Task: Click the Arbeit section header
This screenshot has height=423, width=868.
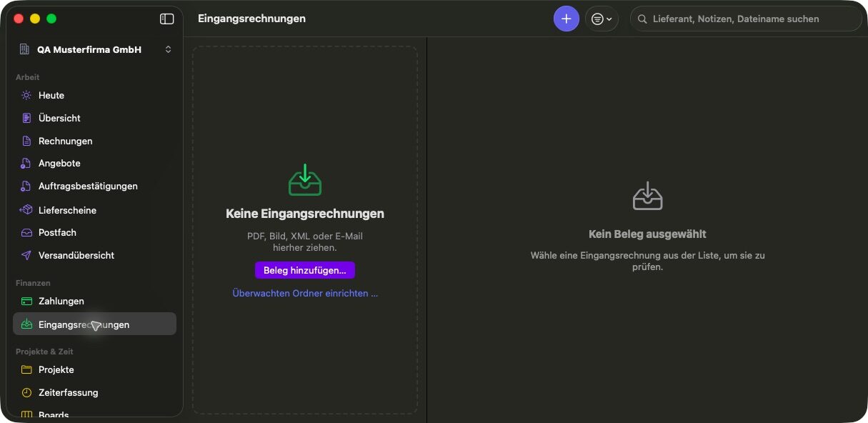Action: click(x=28, y=77)
